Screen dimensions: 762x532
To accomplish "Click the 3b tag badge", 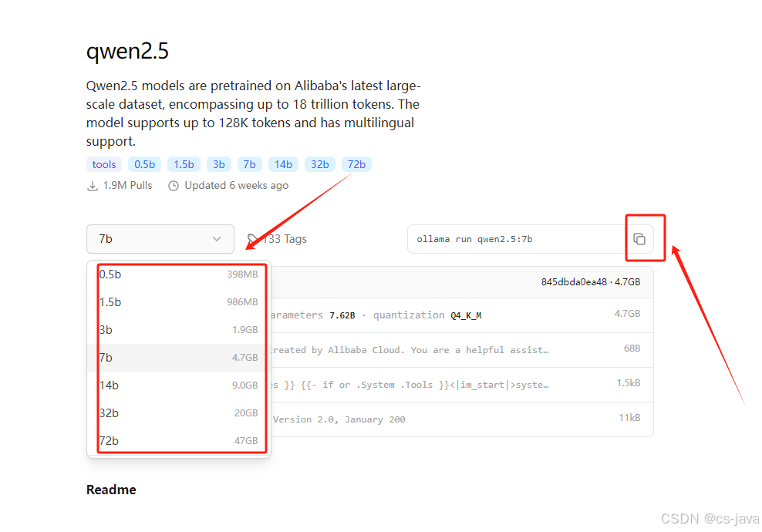I will pyautogui.click(x=219, y=164).
